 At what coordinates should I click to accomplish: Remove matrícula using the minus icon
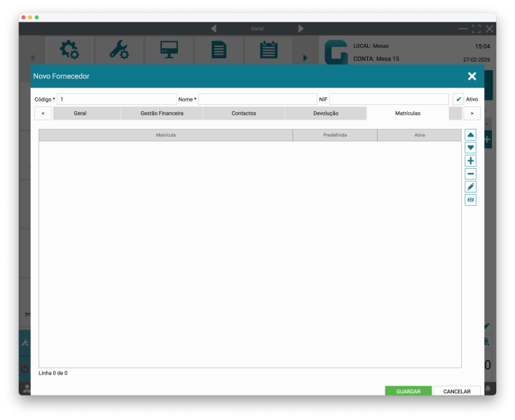[x=470, y=174]
